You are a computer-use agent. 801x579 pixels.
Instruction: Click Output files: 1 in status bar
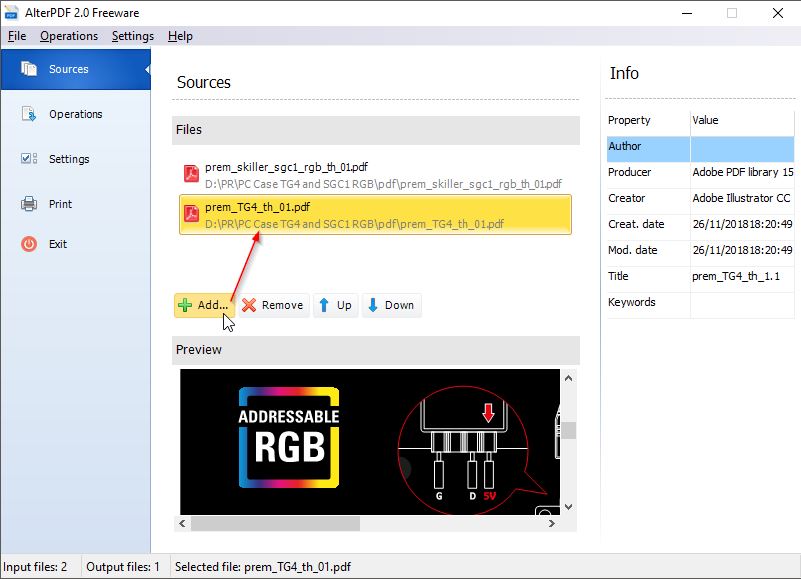tap(123, 567)
